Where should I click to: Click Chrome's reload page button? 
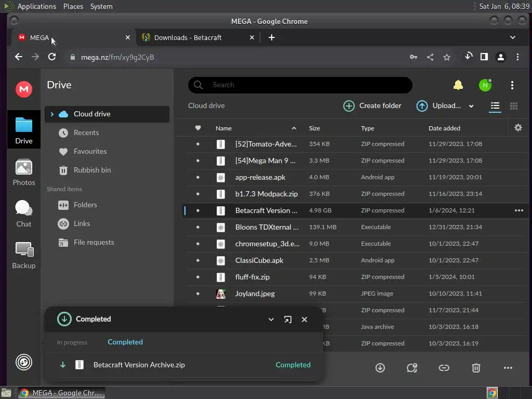click(x=52, y=57)
